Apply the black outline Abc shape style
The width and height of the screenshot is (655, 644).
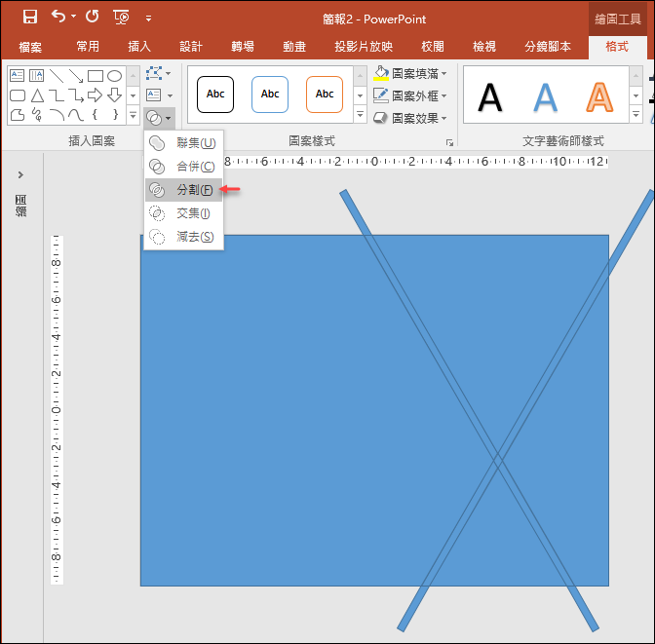[x=215, y=95]
